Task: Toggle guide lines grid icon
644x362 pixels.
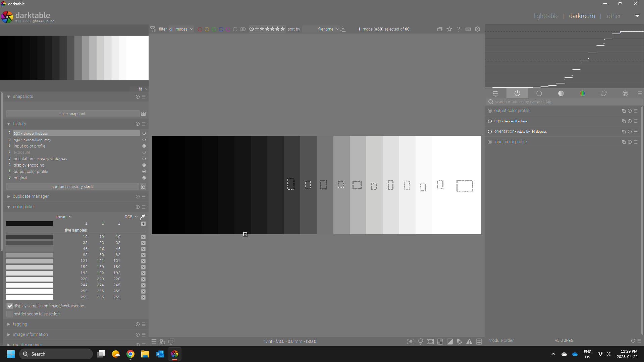Action: (x=479, y=342)
